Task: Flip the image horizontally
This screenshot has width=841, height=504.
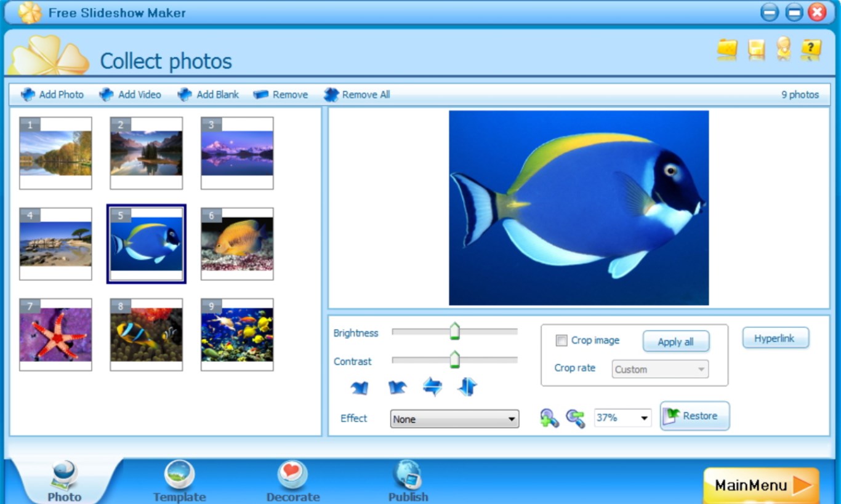Action: pyautogui.click(x=432, y=387)
